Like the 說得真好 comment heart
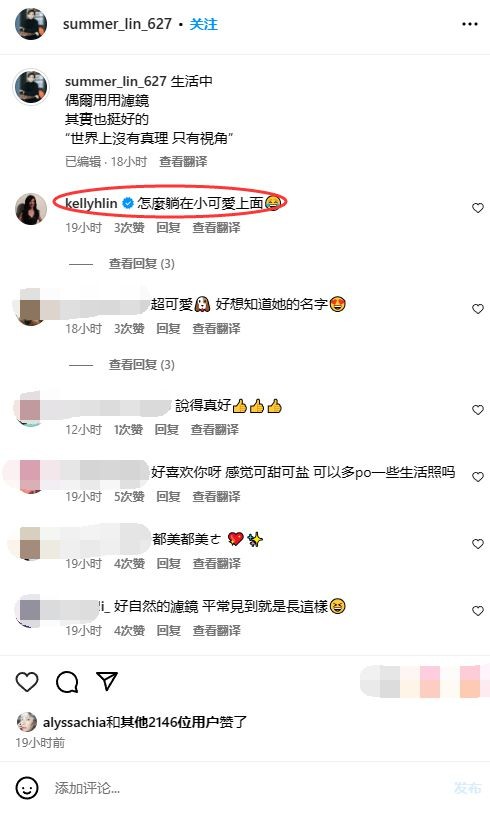Screen dimensions: 490x813 (478, 410)
